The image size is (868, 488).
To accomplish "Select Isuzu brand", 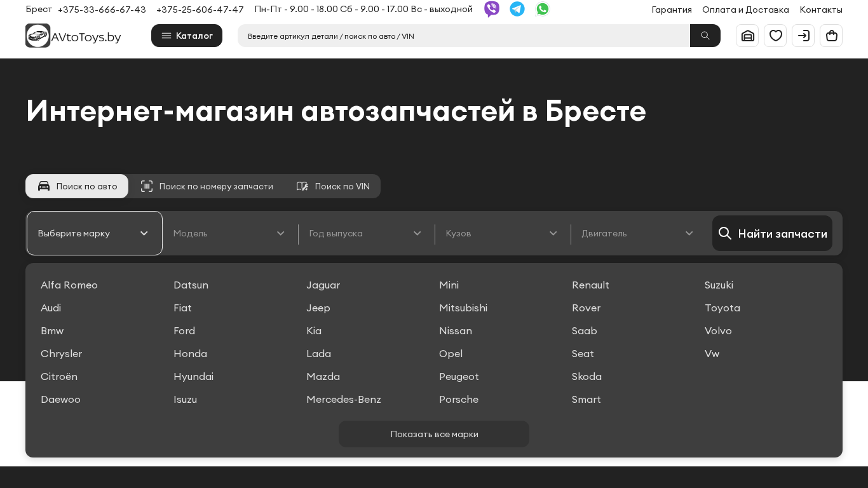I will tap(185, 399).
